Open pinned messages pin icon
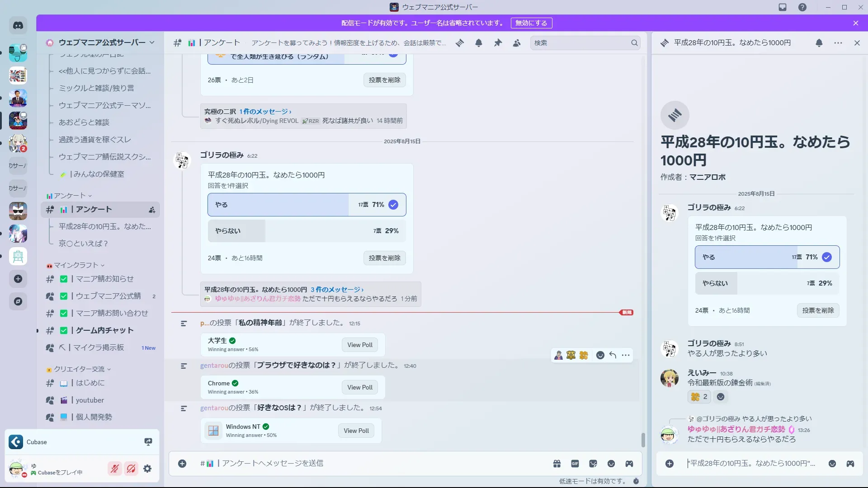The image size is (868, 488). click(x=498, y=43)
